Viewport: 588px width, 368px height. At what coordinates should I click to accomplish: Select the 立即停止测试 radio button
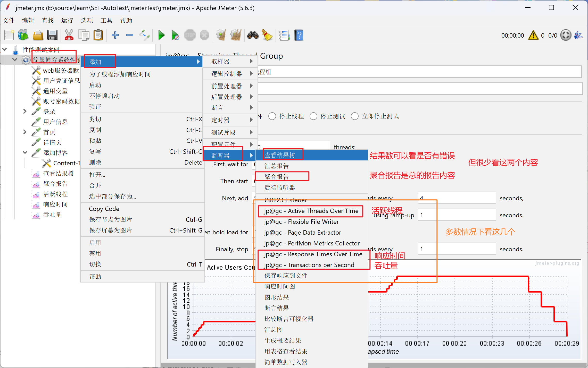355,116
